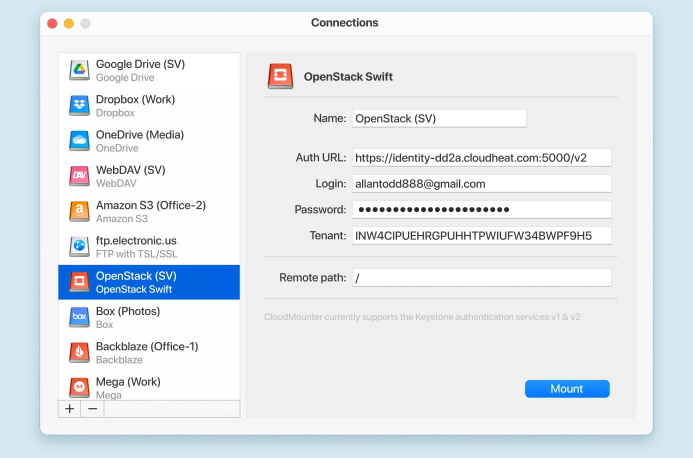
Task: Click the OneDrive cloud disk icon
Action: point(80,141)
